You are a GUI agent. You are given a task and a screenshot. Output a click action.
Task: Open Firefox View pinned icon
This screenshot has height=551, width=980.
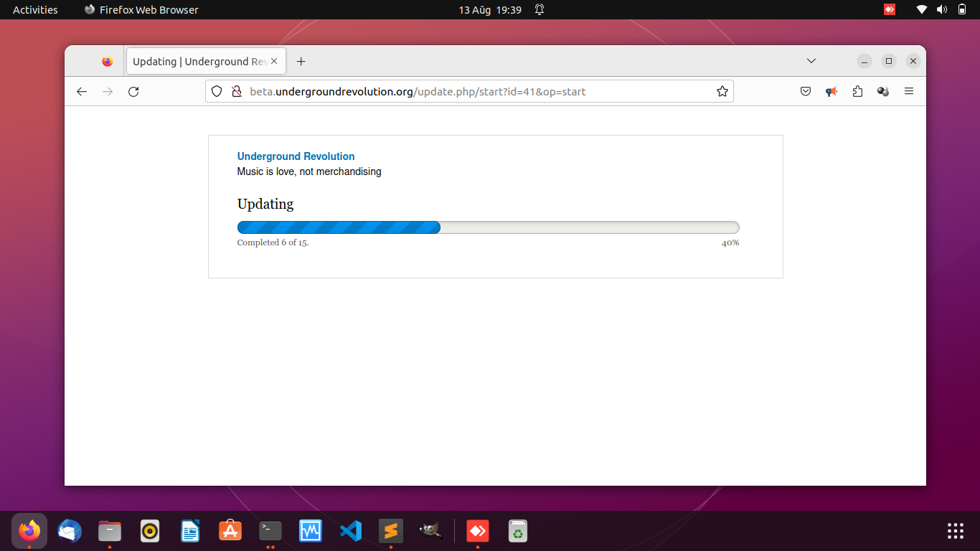(x=108, y=62)
